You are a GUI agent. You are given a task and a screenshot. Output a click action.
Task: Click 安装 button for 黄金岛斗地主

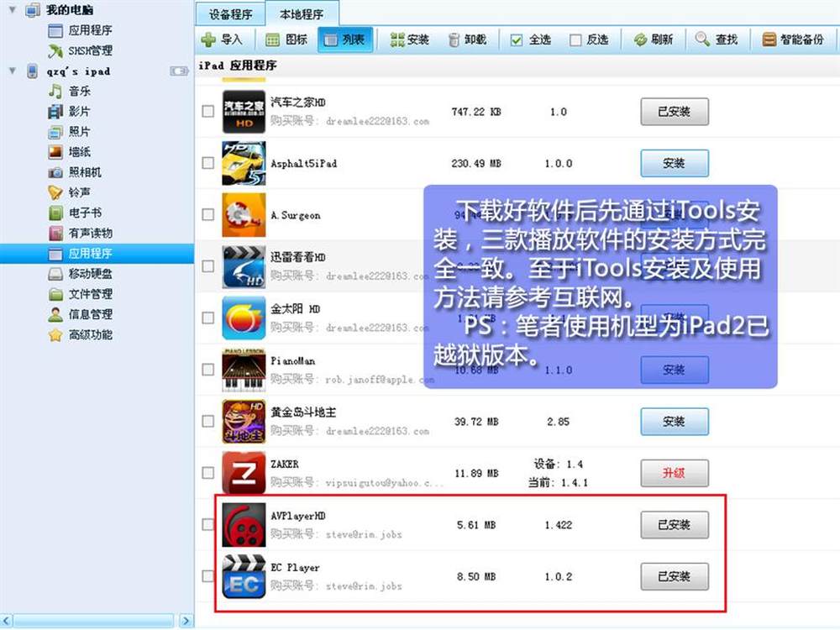675,422
